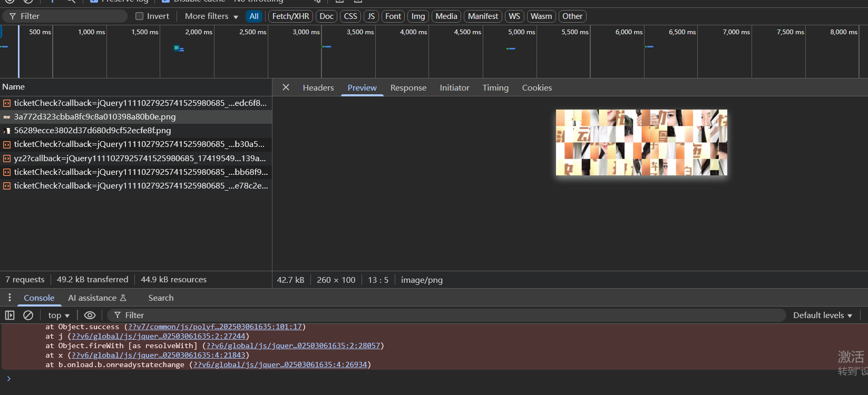
Task: Close the request preview panel
Action: [286, 87]
